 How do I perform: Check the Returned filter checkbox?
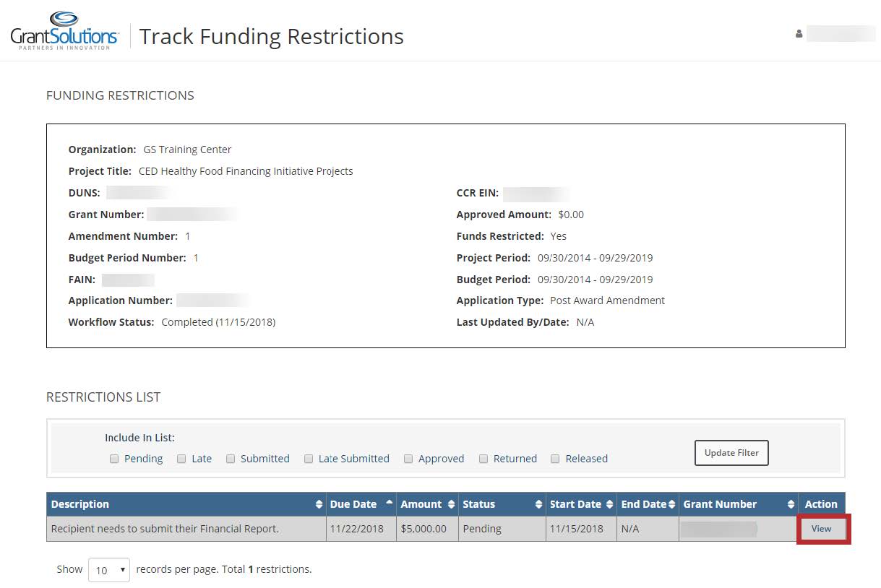(x=484, y=459)
